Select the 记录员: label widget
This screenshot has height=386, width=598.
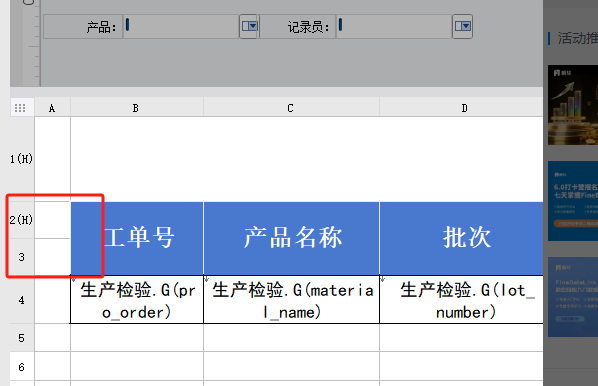298,26
